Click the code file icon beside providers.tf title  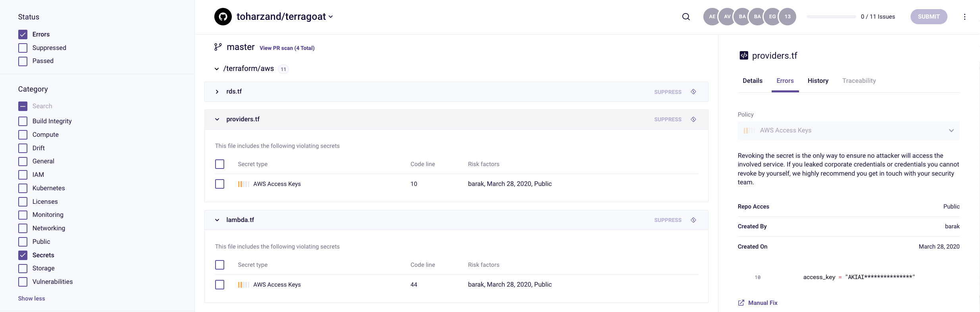point(744,56)
